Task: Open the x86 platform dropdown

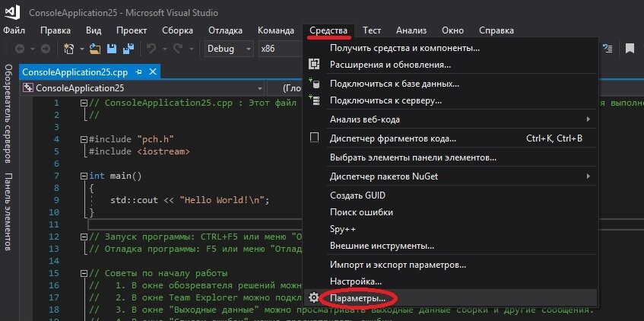Action: tap(281, 49)
